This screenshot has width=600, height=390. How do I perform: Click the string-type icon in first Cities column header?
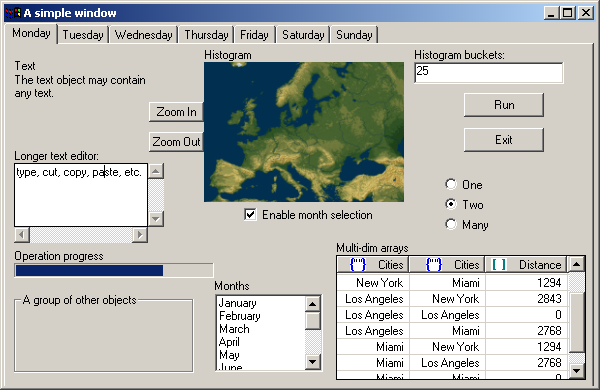(358, 265)
